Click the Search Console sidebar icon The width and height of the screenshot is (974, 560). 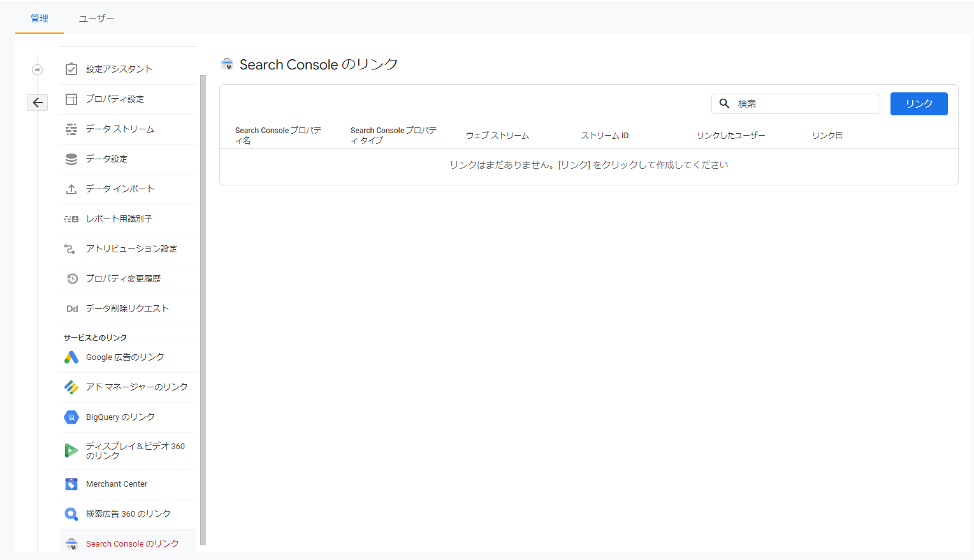coord(71,544)
